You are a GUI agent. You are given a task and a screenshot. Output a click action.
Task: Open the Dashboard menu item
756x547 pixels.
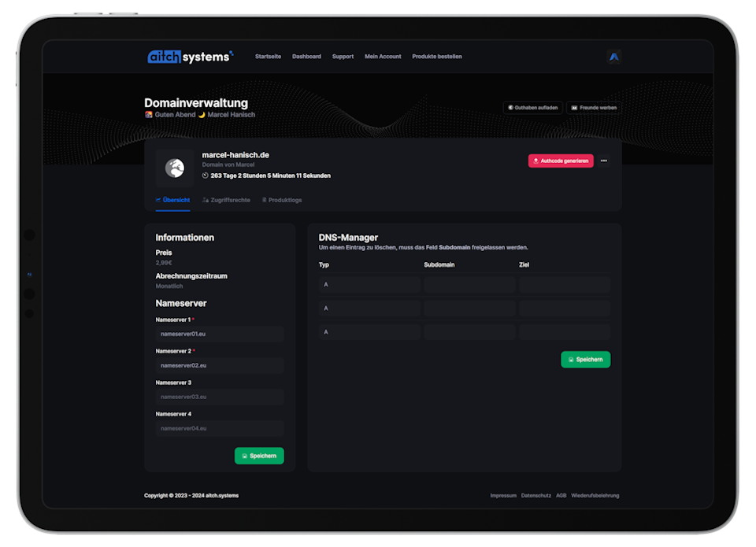coord(306,56)
